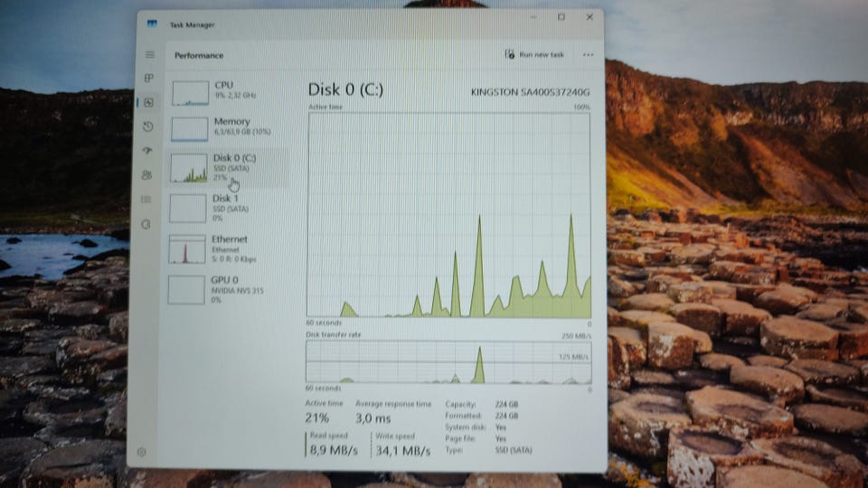Maximize the Task Manager window

point(561,17)
